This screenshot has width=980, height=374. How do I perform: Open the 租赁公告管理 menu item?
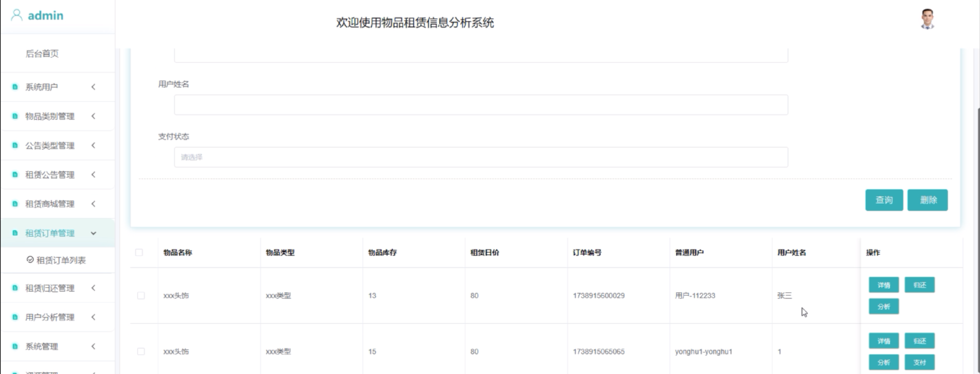click(50, 175)
